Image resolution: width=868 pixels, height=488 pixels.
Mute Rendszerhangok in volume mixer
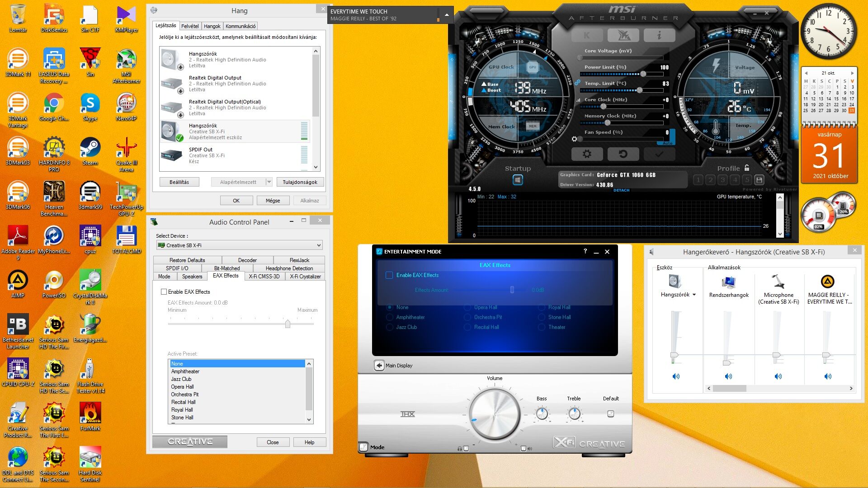click(x=728, y=376)
